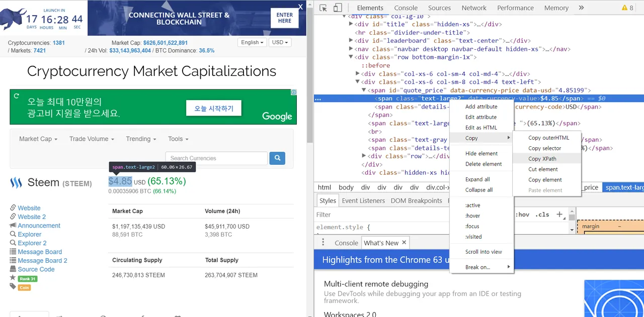Toggle the .cls class editor

click(542, 215)
